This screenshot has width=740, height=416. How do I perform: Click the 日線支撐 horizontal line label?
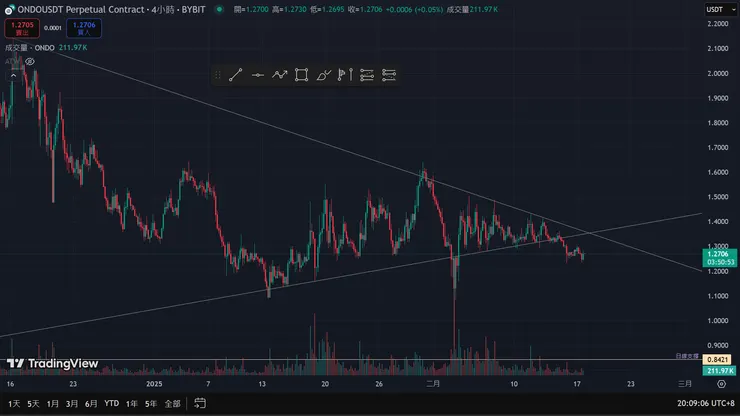pos(687,356)
